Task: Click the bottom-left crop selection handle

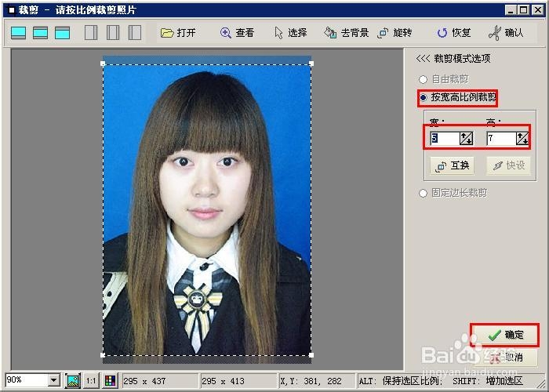Action: [103, 355]
